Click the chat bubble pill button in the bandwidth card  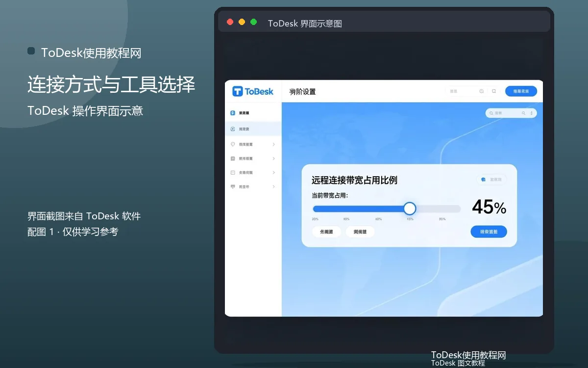tap(492, 180)
